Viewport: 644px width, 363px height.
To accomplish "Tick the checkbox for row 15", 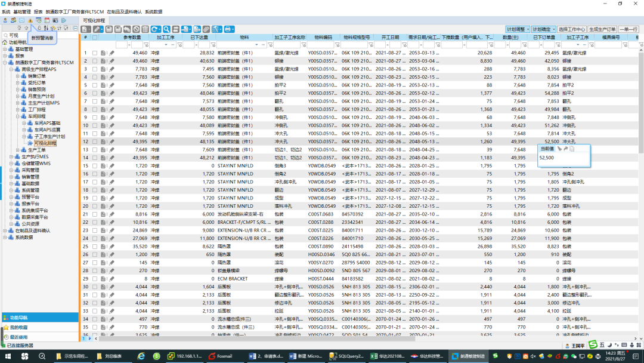I will [94, 165].
